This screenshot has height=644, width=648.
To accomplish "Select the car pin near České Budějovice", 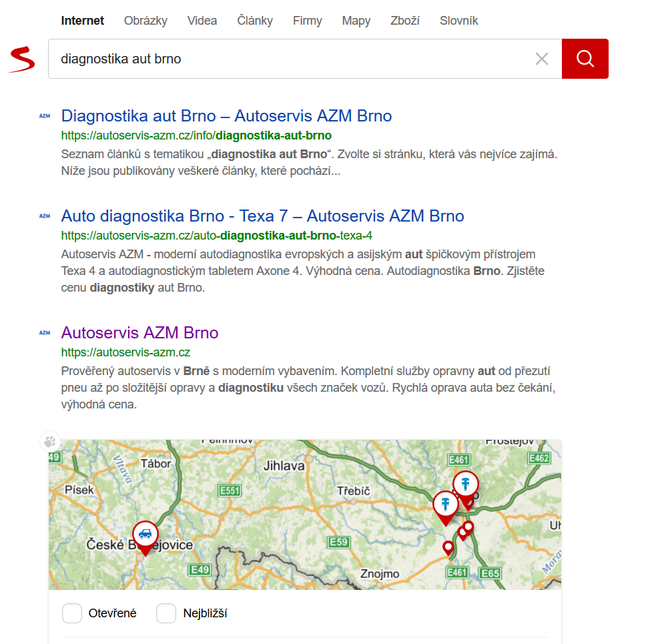I will coord(145,538).
